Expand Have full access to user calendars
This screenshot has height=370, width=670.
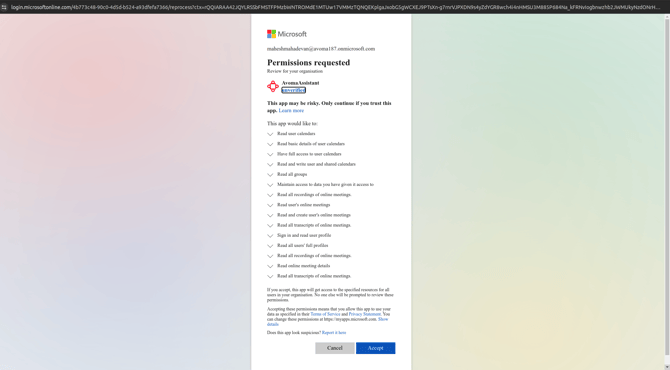tap(270, 154)
